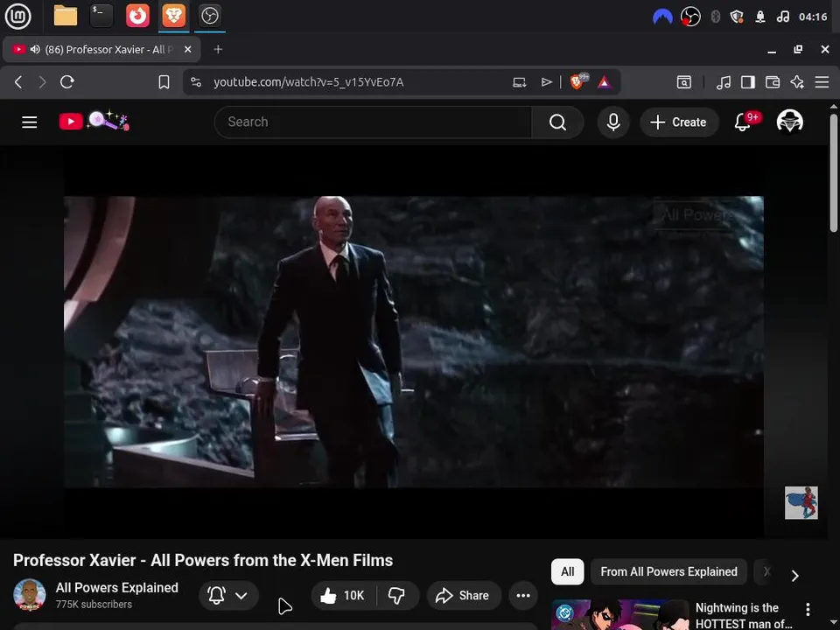Dislike this video
The width and height of the screenshot is (840, 630).
397,595
